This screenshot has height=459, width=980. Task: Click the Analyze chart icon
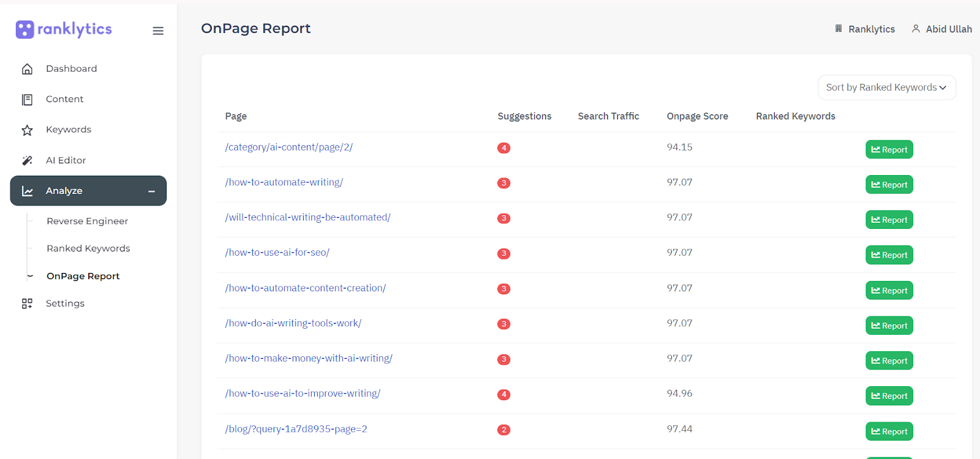pyautogui.click(x=28, y=191)
